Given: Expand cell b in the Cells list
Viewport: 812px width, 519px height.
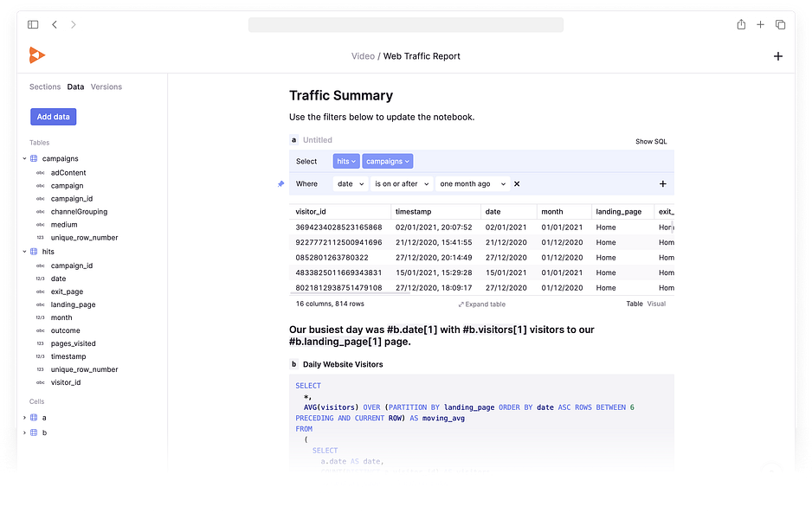Looking at the screenshot, I should pyautogui.click(x=24, y=432).
